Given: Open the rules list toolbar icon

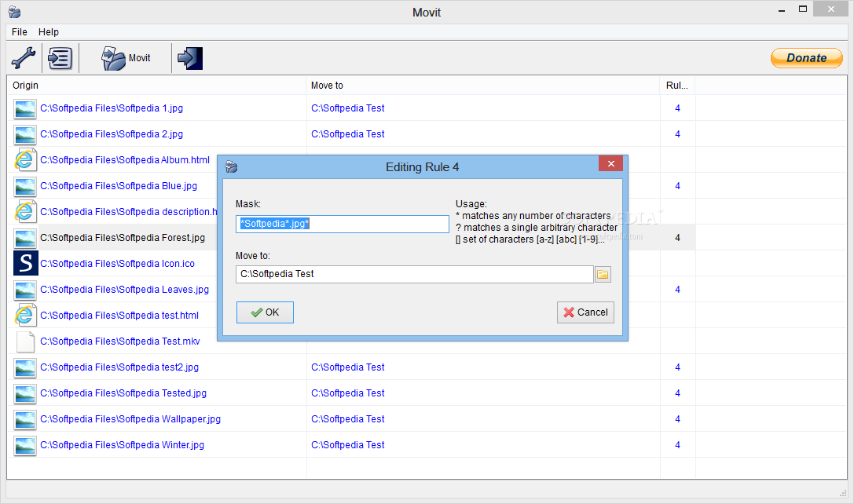Looking at the screenshot, I should click(x=60, y=57).
